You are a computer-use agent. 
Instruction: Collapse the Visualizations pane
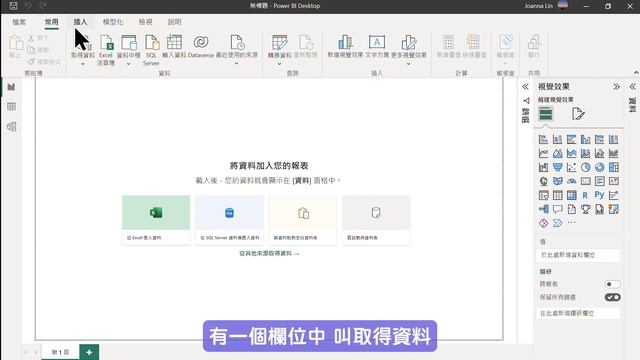pyautogui.click(x=616, y=87)
